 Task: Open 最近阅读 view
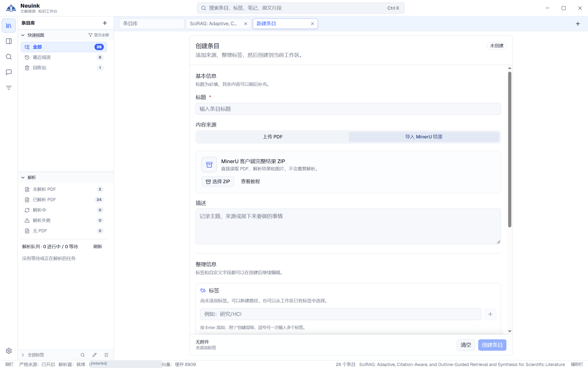coord(64,57)
